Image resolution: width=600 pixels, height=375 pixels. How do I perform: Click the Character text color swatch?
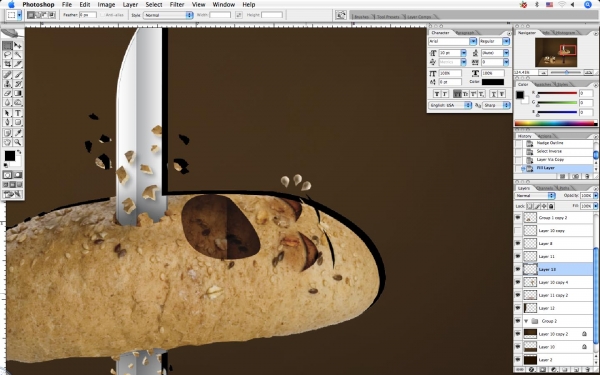pyautogui.click(x=493, y=82)
